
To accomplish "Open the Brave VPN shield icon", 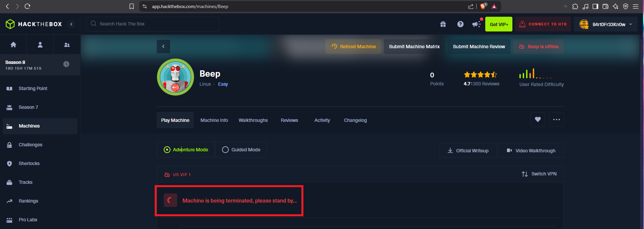I will click(626, 6).
